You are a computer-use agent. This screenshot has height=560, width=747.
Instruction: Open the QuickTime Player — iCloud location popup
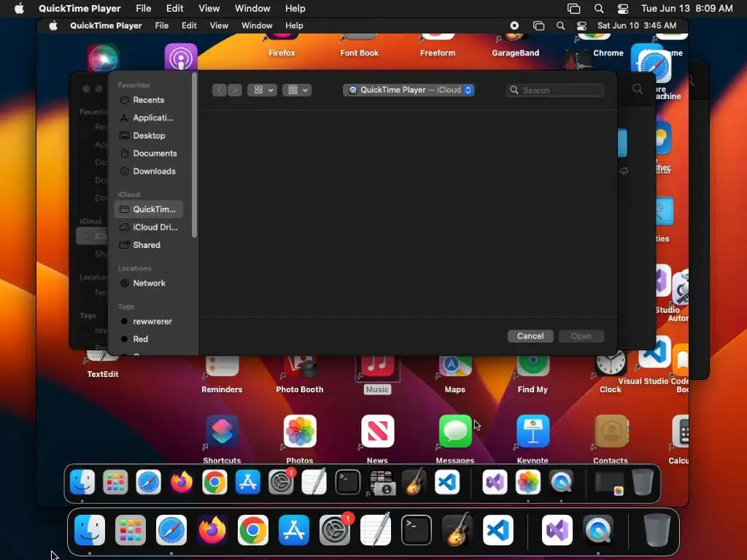(409, 90)
